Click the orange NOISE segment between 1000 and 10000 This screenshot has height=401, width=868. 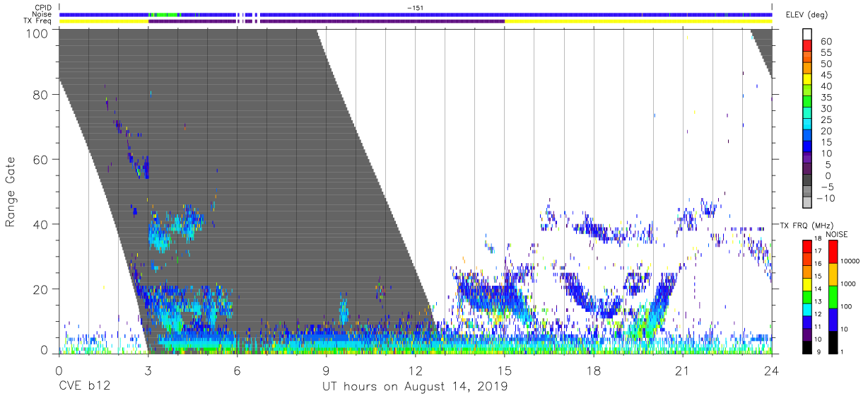point(832,273)
